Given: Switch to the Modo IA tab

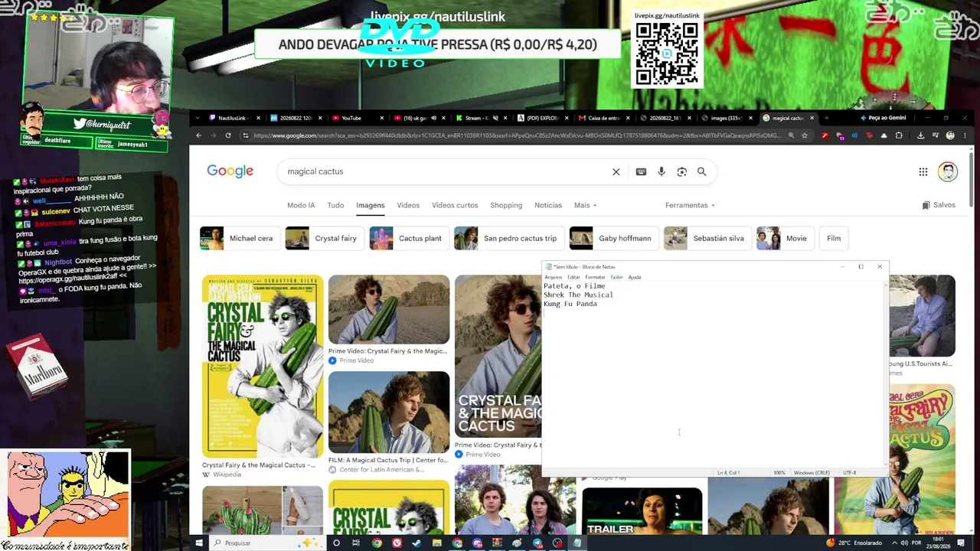Looking at the screenshot, I should [x=301, y=205].
